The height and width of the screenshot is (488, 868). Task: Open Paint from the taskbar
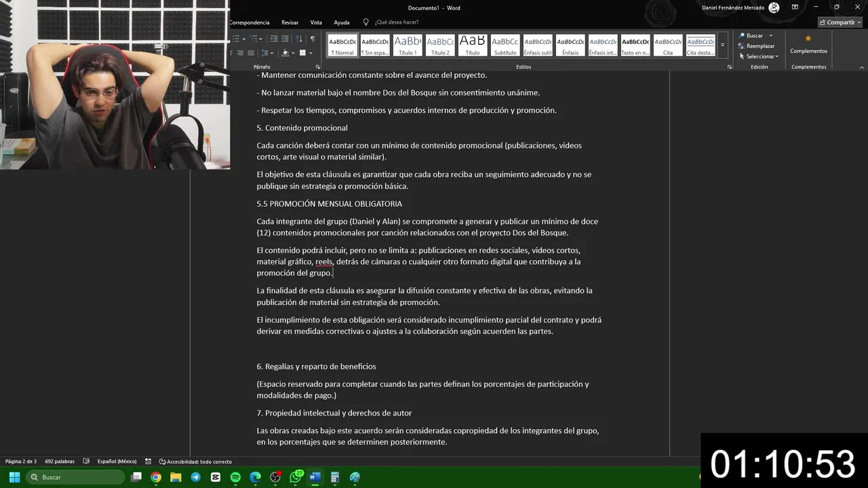[355, 477]
